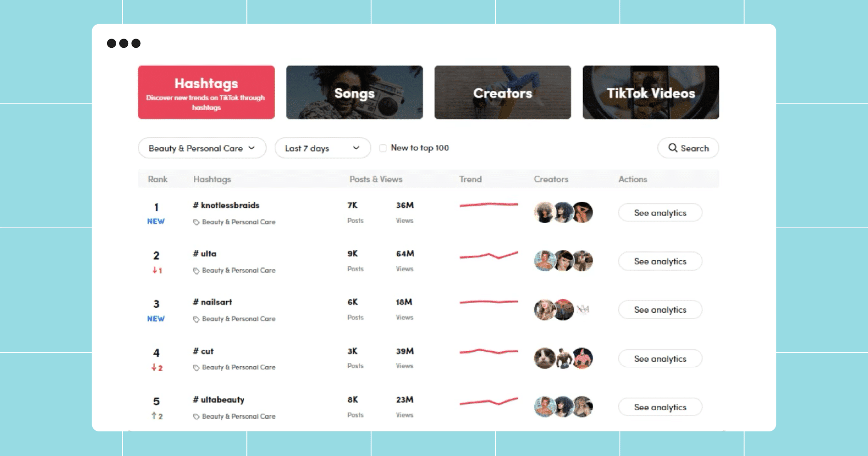Enable the New to top 100 checkbox

coord(383,148)
